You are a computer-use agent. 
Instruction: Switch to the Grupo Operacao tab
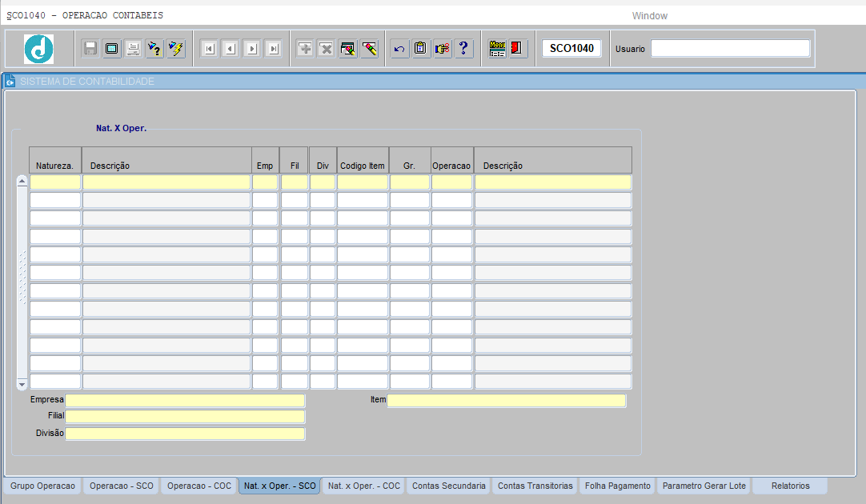(x=42, y=486)
